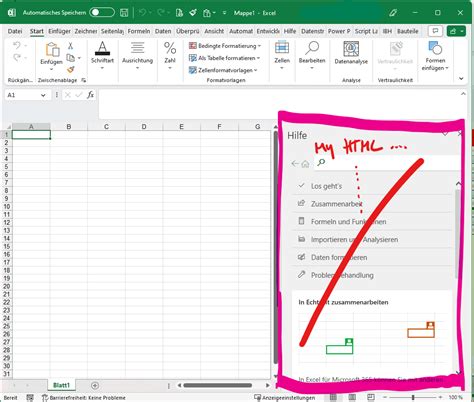
Task: Open the Daten ribbon tab
Action: (163, 31)
